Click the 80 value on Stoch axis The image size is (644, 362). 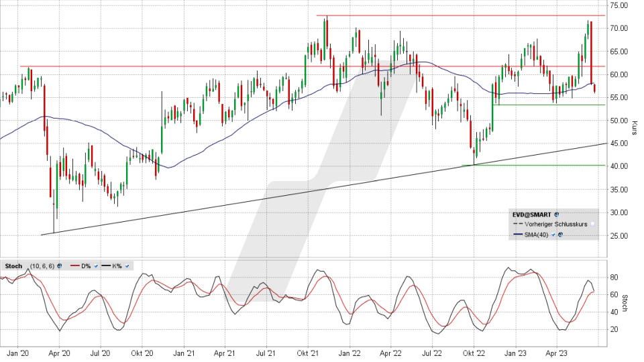pyautogui.click(x=614, y=278)
